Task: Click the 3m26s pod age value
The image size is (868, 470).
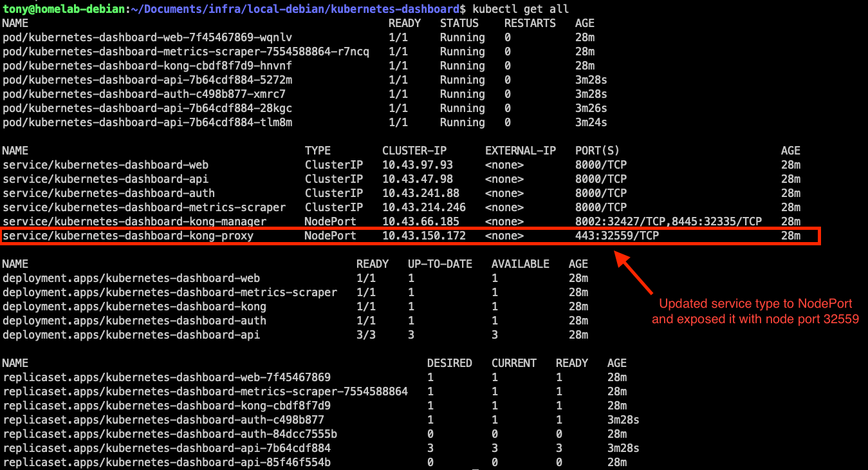Action: 591,108
